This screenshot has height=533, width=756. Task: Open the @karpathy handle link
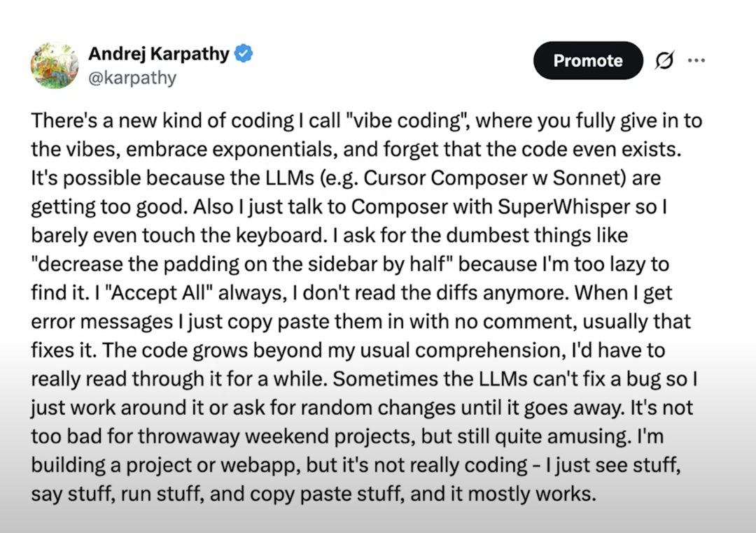(132, 77)
